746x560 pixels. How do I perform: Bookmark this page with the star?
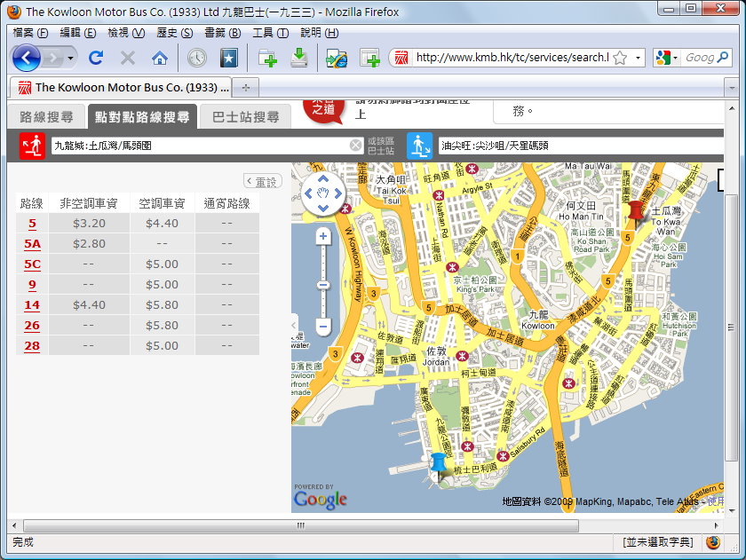[x=620, y=58]
